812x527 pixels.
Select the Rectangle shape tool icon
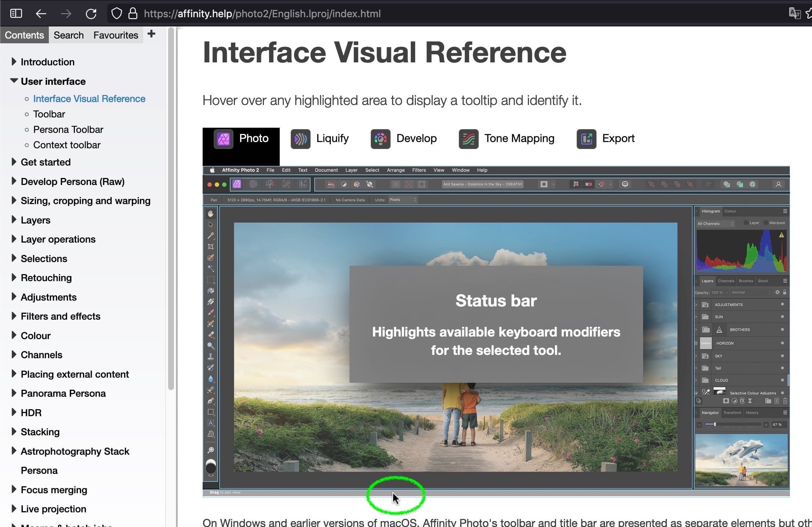tap(211, 412)
